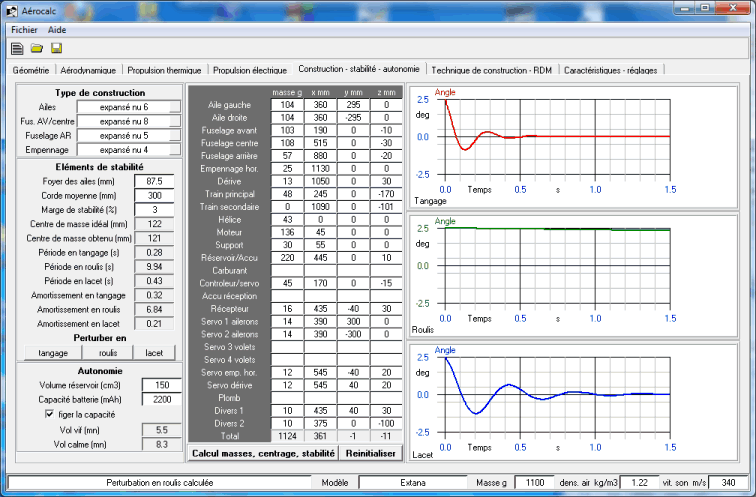Image resolution: width=756 pixels, height=497 pixels.
Task: Click the Fuselage centre z mm cell
Action: pos(386,143)
